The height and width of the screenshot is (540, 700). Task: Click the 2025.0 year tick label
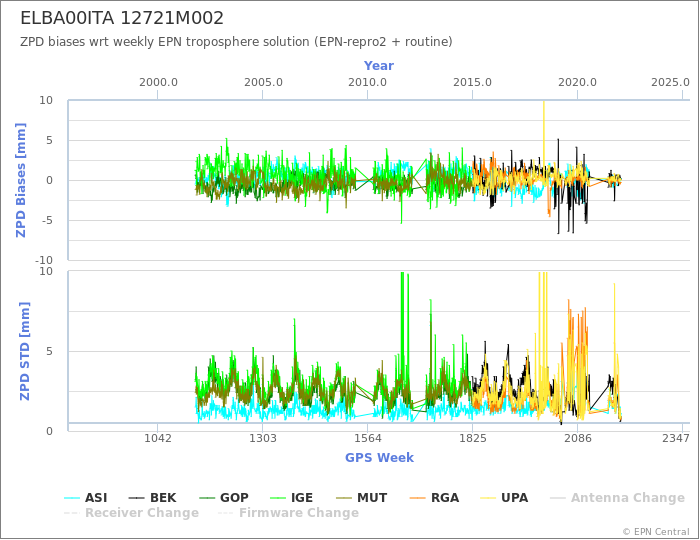point(671,83)
